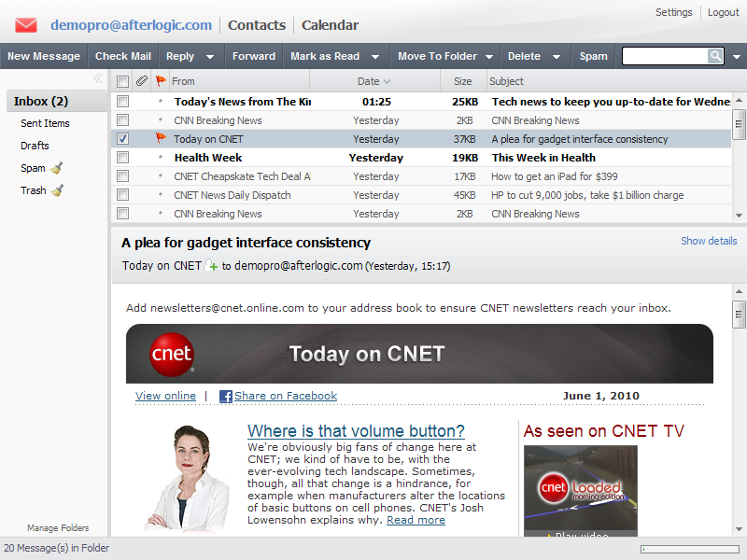This screenshot has width=747, height=560.
Task: Check the Health Week message checkbox
Action: tap(122, 158)
